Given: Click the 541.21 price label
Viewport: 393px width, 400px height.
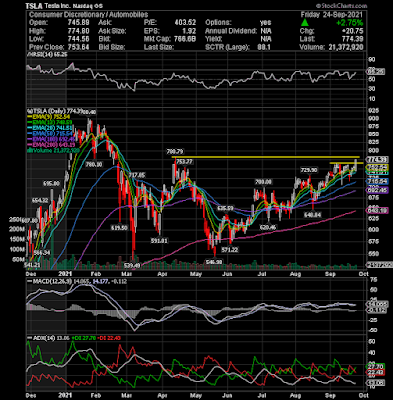Looking at the screenshot, I should pos(32,265).
